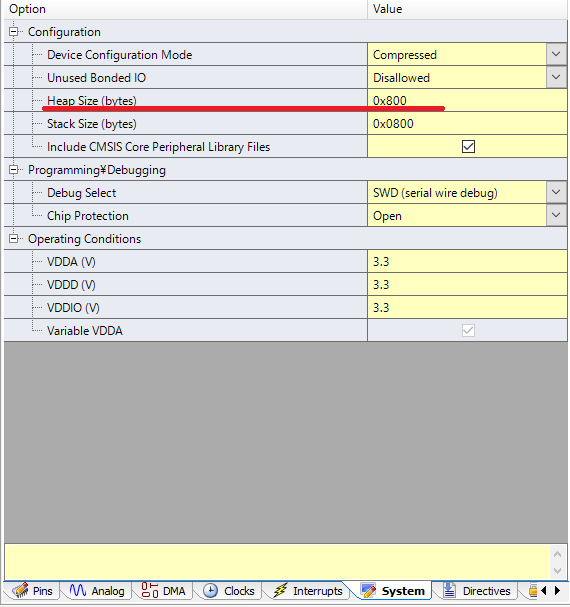Collapse the Programming/Debugging group
This screenshot has width=570, height=607.
14,170
